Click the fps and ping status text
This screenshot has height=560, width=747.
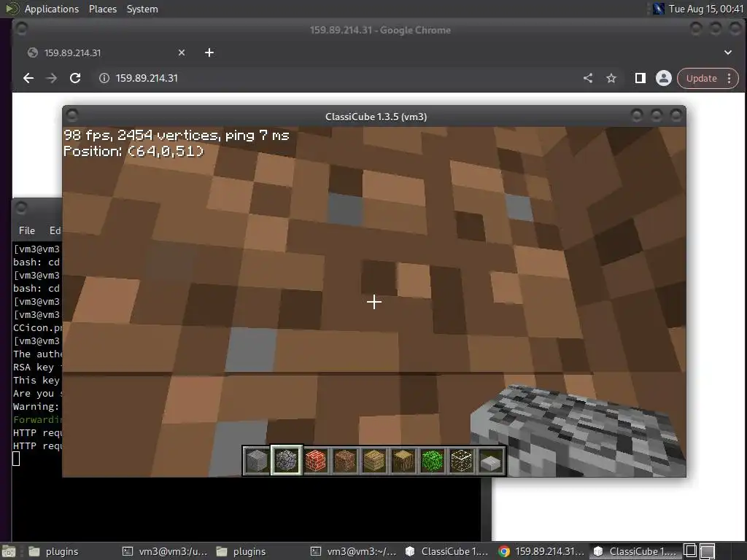(x=177, y=135)
